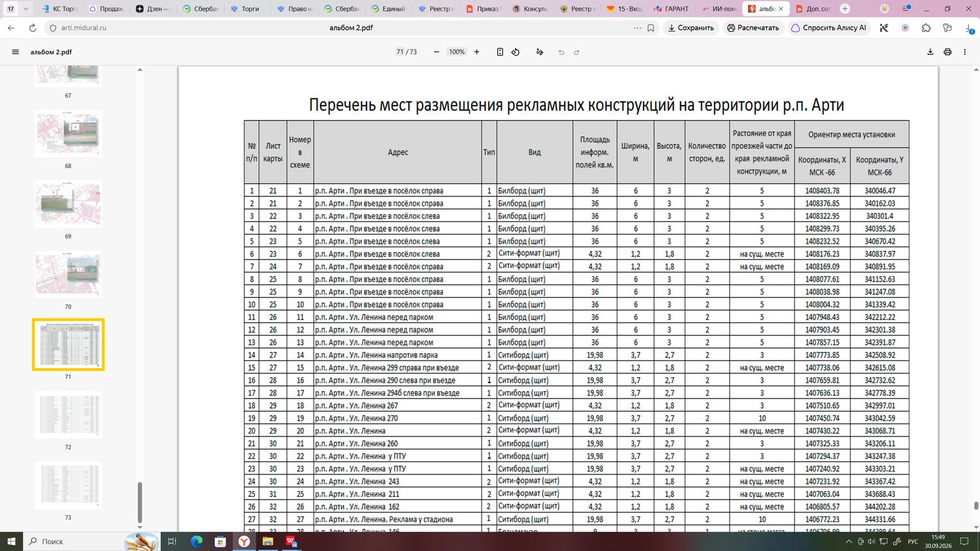Bookmark this page
980x551 pixels.
click(x=651, y=28)
